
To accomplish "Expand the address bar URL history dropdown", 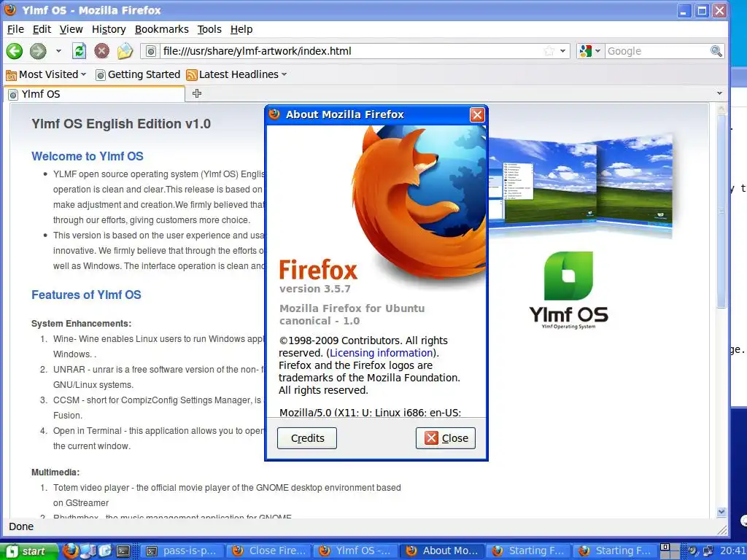I will pos(562,51).
